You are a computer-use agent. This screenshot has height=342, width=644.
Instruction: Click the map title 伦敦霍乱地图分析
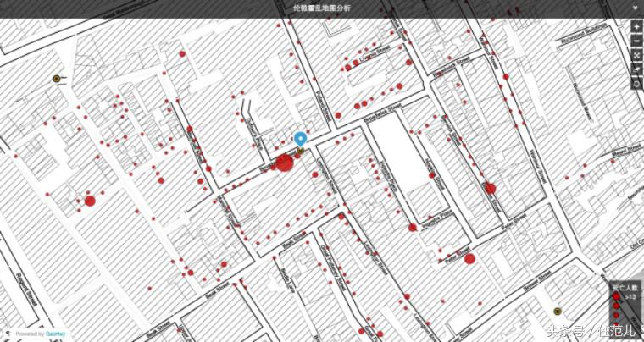click(322, 8)
